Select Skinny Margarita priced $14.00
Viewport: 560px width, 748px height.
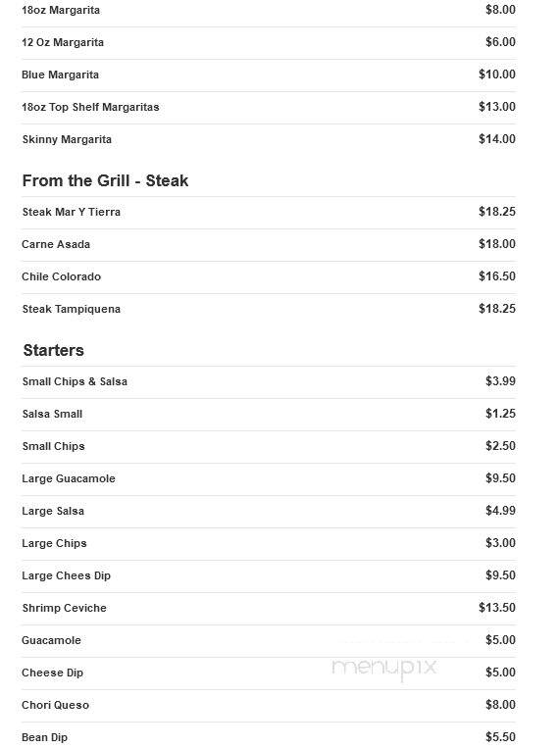coord(269,139)
